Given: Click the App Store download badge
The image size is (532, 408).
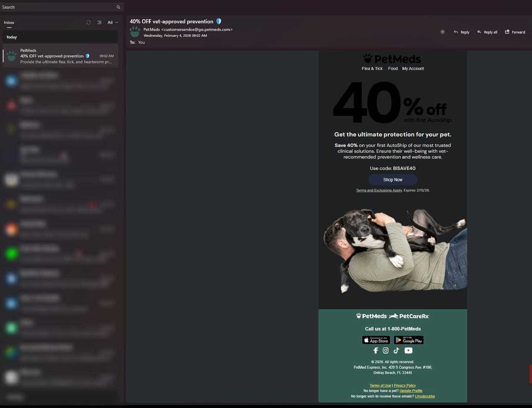Looking at the screenshot, I should tap(376, 340).
